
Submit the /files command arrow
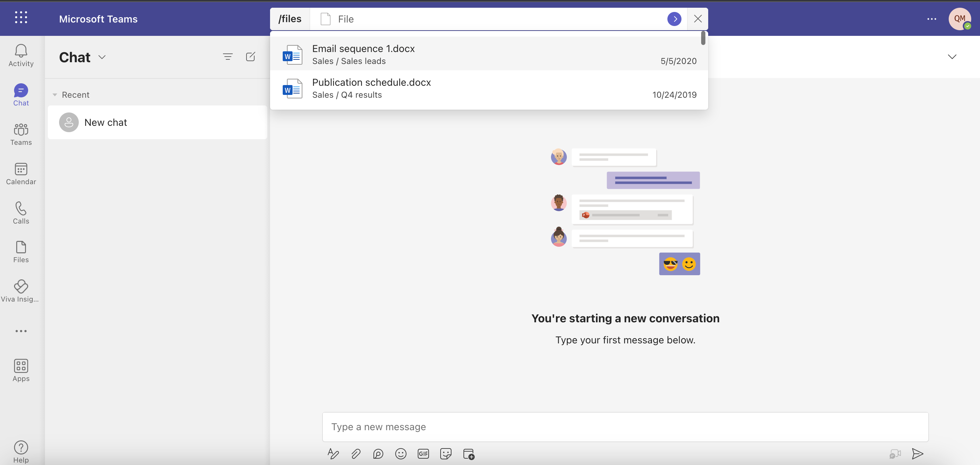[x=674, y=19]
